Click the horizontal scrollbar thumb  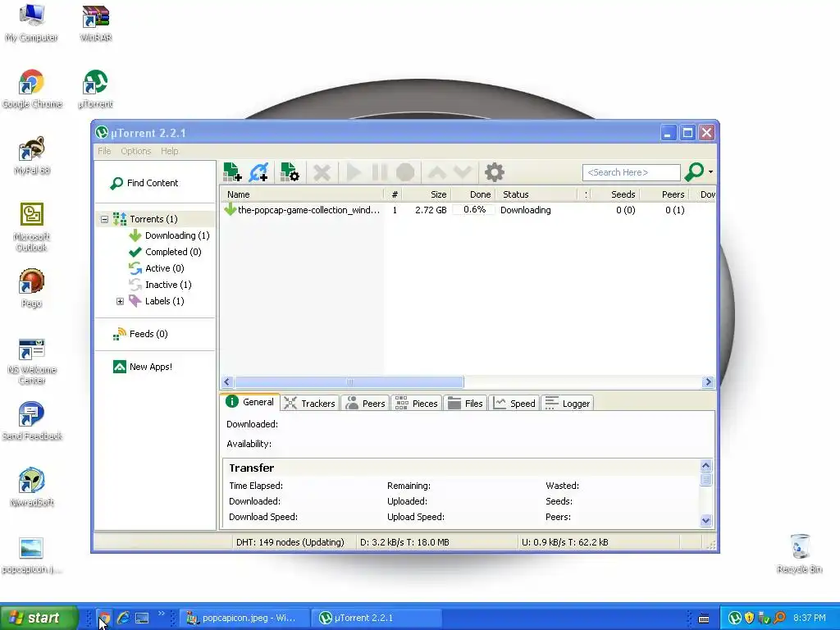(x=349, y=382)
